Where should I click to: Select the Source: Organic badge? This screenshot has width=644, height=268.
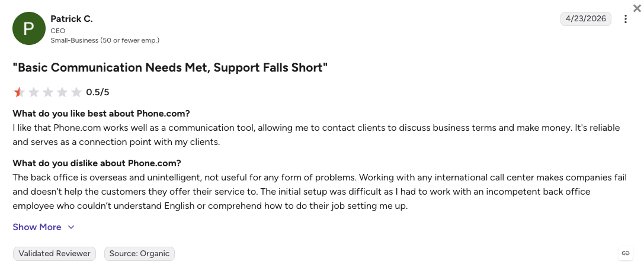tap(139, 254)
